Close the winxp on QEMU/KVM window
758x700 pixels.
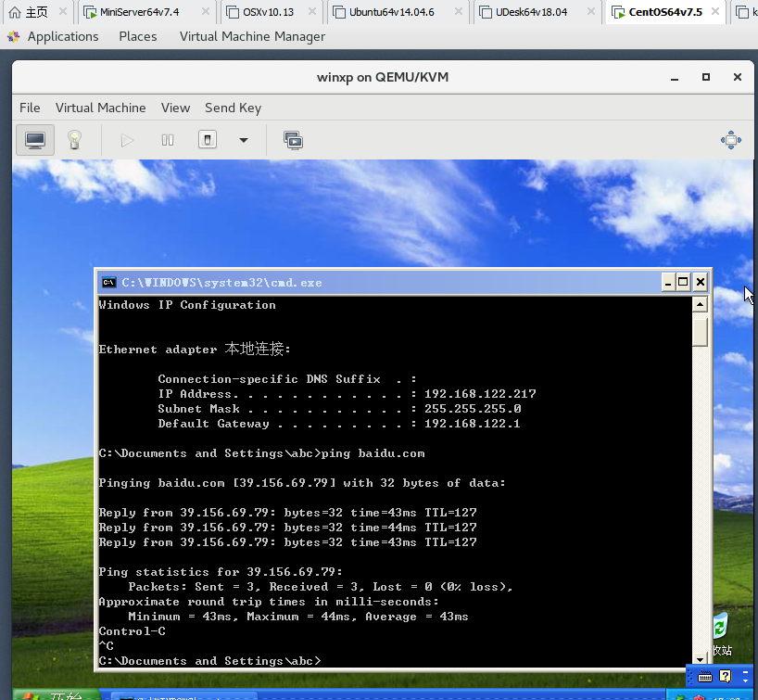pos(738,77)
